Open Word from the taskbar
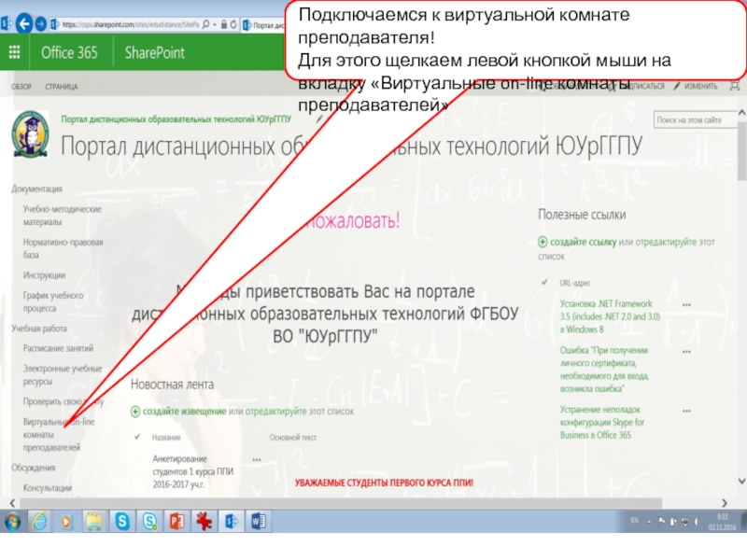The image size is (747, 560). [259, 520]
